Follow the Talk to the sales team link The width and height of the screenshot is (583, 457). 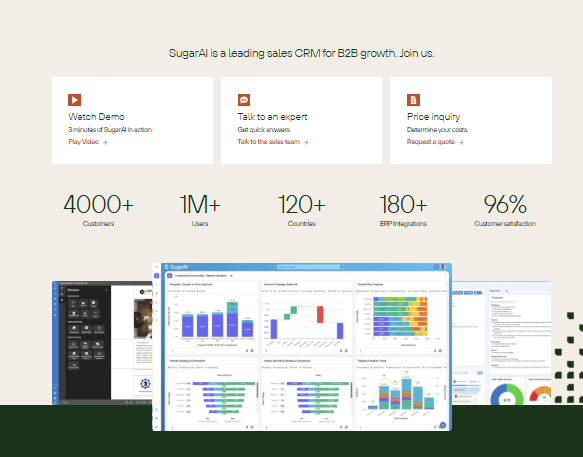click(x=273, y=142)
